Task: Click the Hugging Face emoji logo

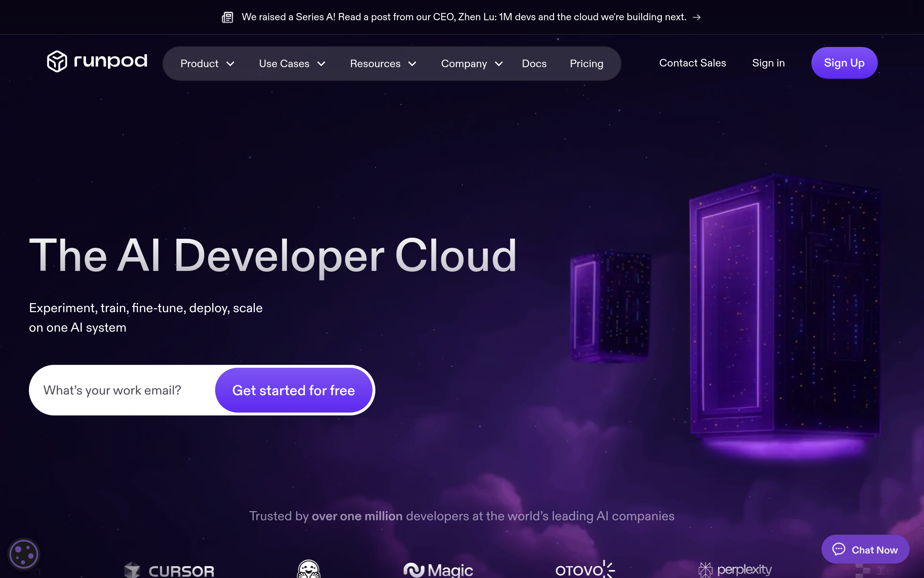Action: point(309,569)
